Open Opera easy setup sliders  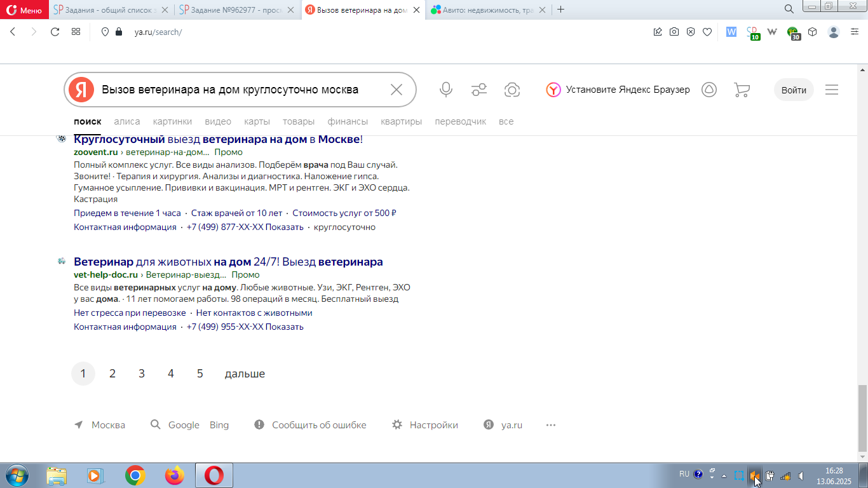point(855,32)
